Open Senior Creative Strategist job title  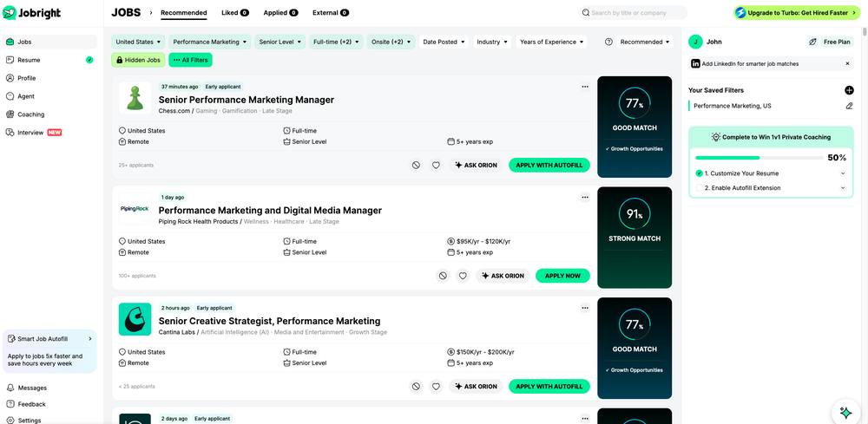point(269,321)
